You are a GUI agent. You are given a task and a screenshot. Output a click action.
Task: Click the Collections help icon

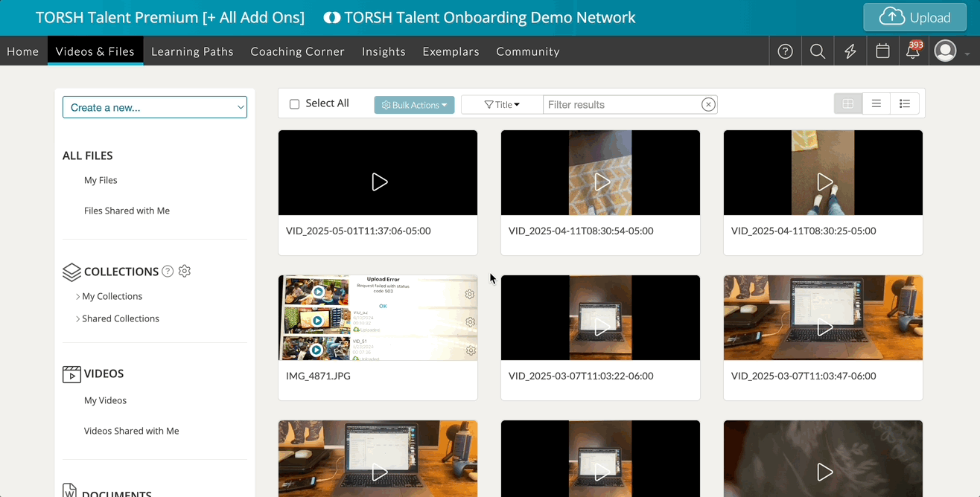tap(168, 272)
